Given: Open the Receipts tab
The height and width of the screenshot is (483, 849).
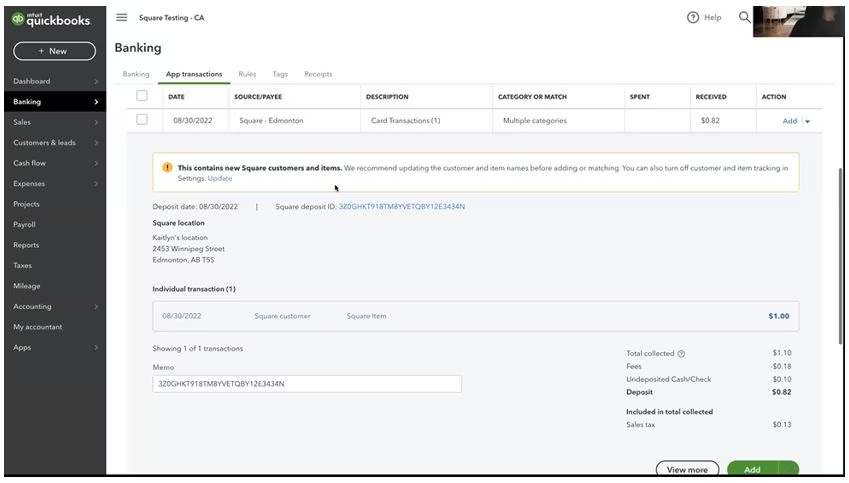Looking at the screenshot, I should (x=318, y=74).
